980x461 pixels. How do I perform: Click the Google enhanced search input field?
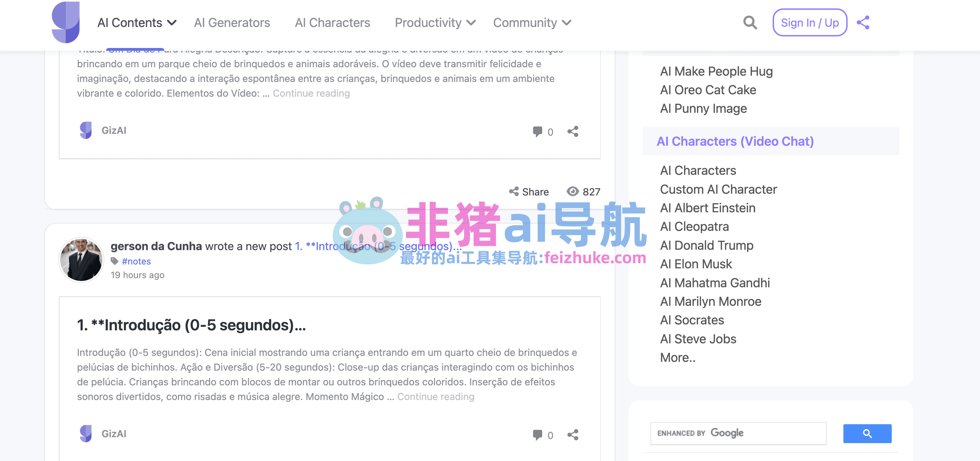(x=738, y=433)
